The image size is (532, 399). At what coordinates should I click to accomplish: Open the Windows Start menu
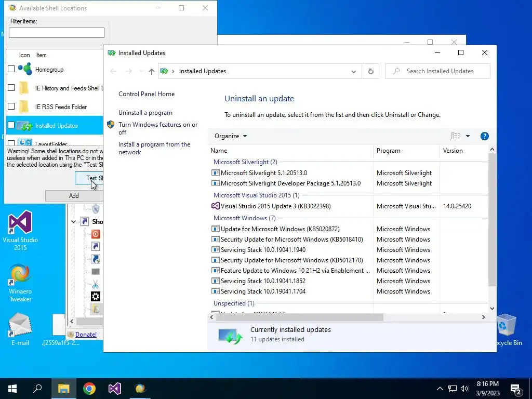[12, 389]
